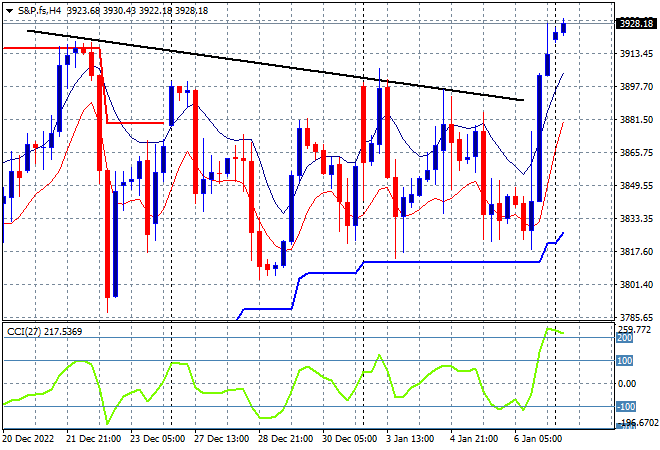Click the CCI 200 level label
Screen dimensions: 660x450
[x=625, y=338]
